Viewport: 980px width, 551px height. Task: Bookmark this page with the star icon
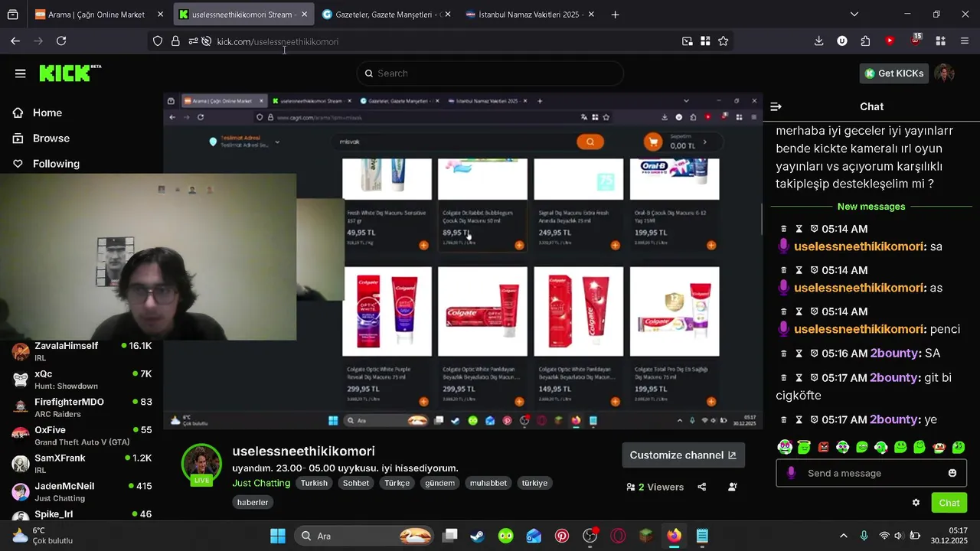point(723,41)
